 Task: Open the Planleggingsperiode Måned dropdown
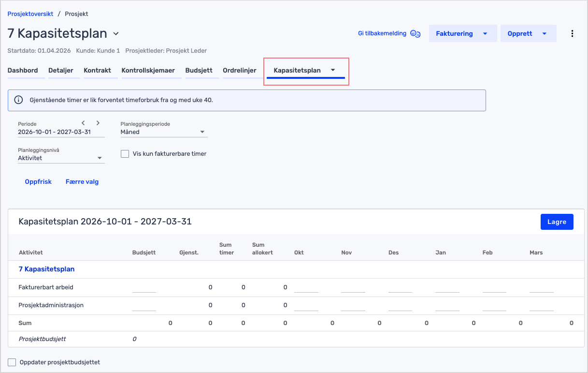[164, 132]
